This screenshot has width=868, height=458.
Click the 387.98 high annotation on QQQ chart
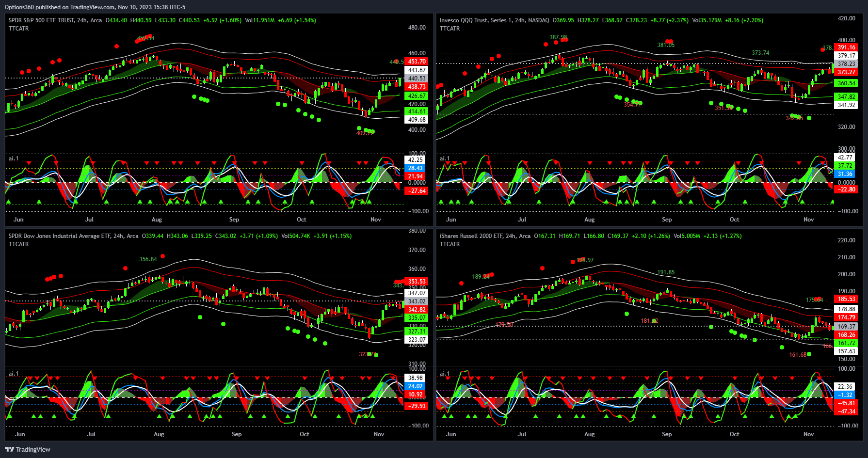coord(558,37)
